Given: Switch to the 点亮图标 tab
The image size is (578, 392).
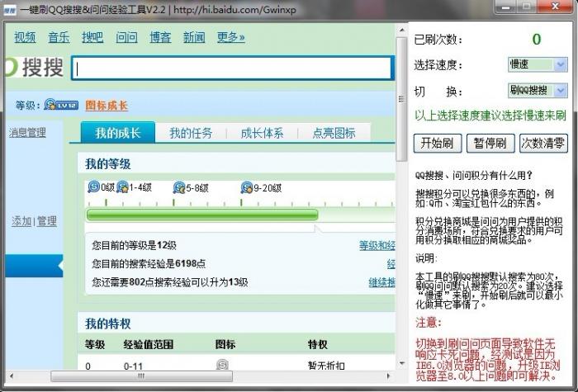Looking at the screenshot, I should 334,133.
